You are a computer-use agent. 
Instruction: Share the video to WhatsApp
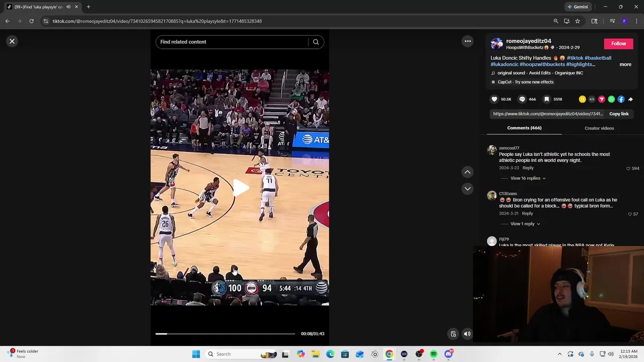pyautogui.click(x=611, y=99)
